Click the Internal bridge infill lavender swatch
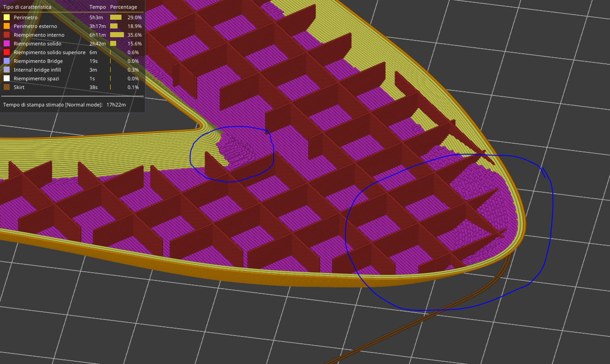 coord(6,70)
